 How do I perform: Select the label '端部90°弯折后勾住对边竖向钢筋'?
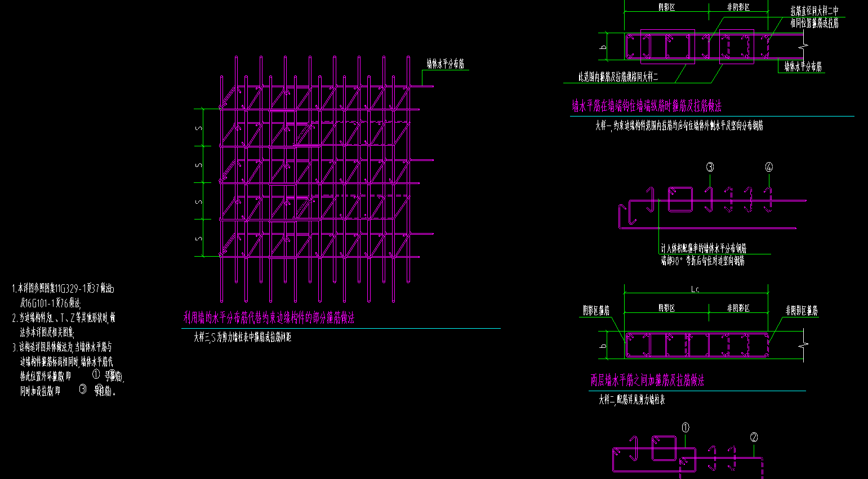pos(702,261)
